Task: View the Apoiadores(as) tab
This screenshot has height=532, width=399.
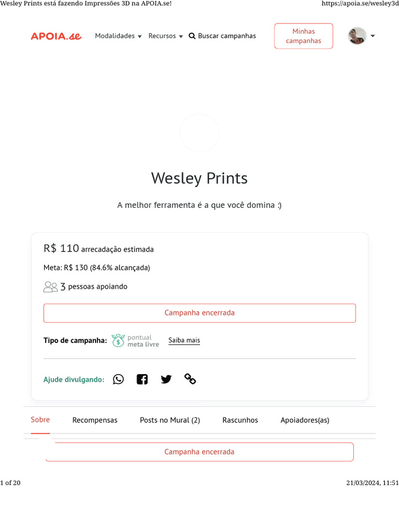Action: point(305,420)
